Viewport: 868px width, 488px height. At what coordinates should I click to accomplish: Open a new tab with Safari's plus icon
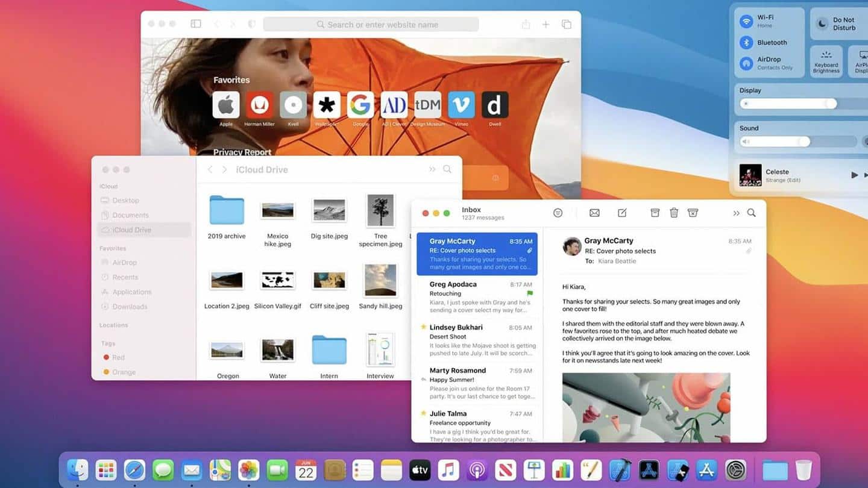click(x=546, y=24)
